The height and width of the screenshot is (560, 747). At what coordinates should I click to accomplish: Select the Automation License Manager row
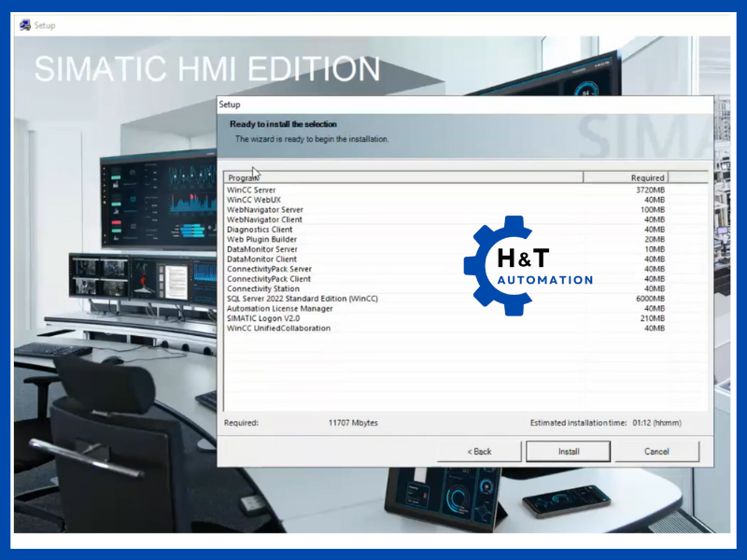click(x=280, y=308)
